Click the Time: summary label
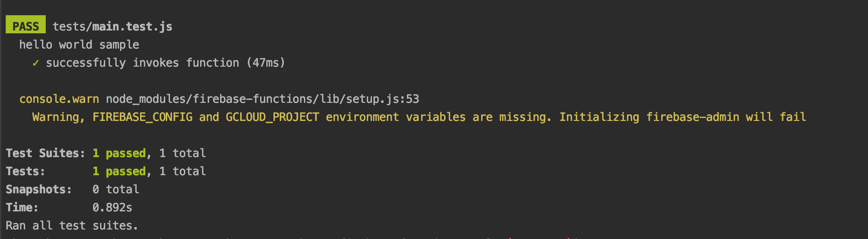Screen dimensions: 868x239 22,208
